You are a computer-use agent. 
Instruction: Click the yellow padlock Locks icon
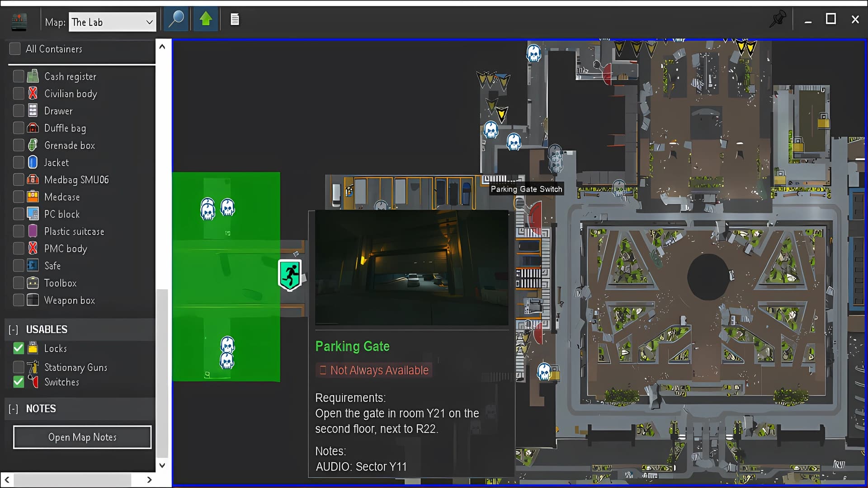(33, 347)
